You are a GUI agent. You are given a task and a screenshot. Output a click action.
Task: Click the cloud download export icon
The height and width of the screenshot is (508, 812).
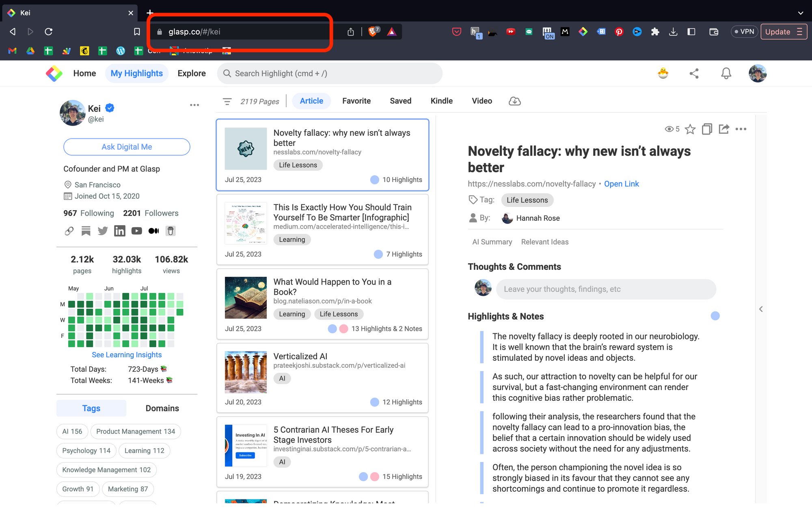coord(514,101)
